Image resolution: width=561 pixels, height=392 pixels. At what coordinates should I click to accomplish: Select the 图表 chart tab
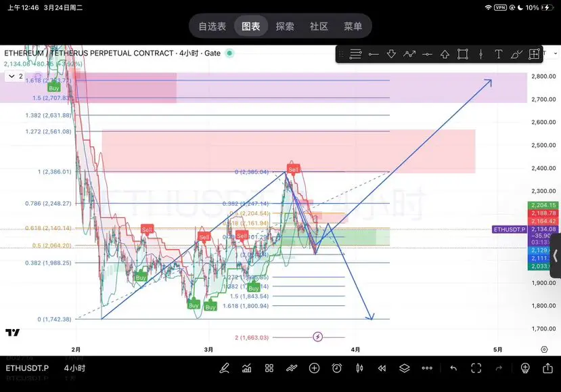point(251,26)
